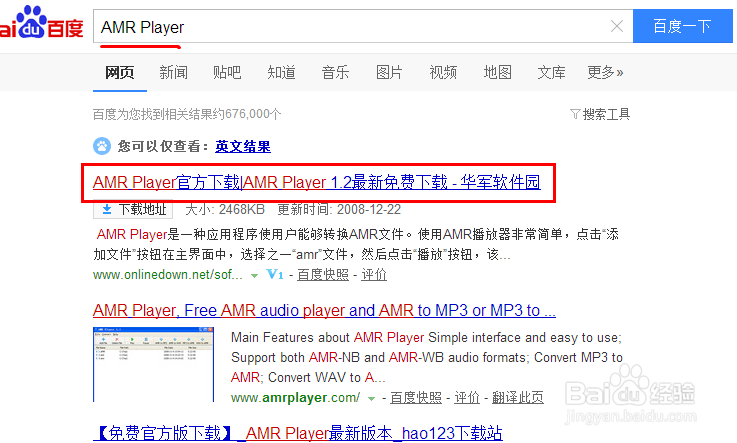
Task: Click 评价 for the amrplayer.com result
Action: click(467, 398)
